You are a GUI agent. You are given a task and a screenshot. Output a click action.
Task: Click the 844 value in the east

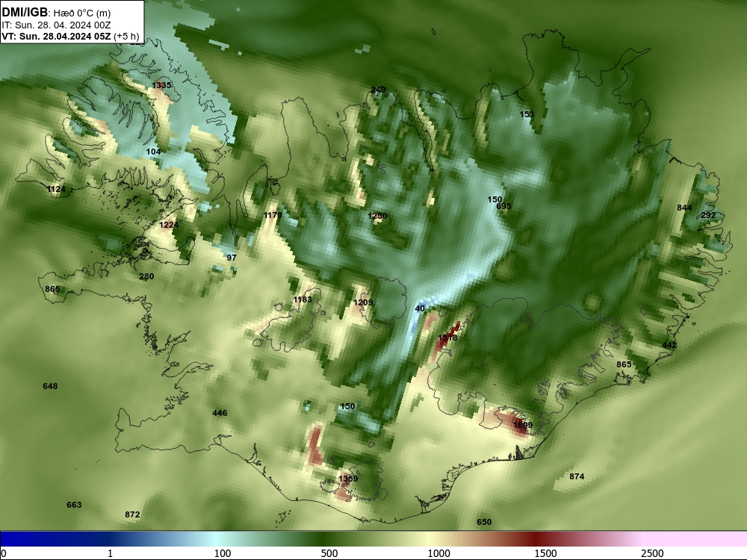click(684, 208)
